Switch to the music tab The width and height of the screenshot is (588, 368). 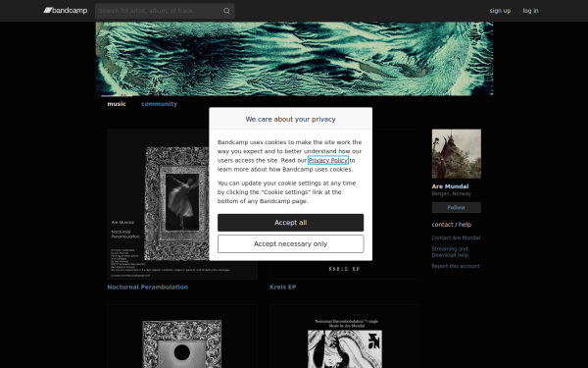coord(117,104)
